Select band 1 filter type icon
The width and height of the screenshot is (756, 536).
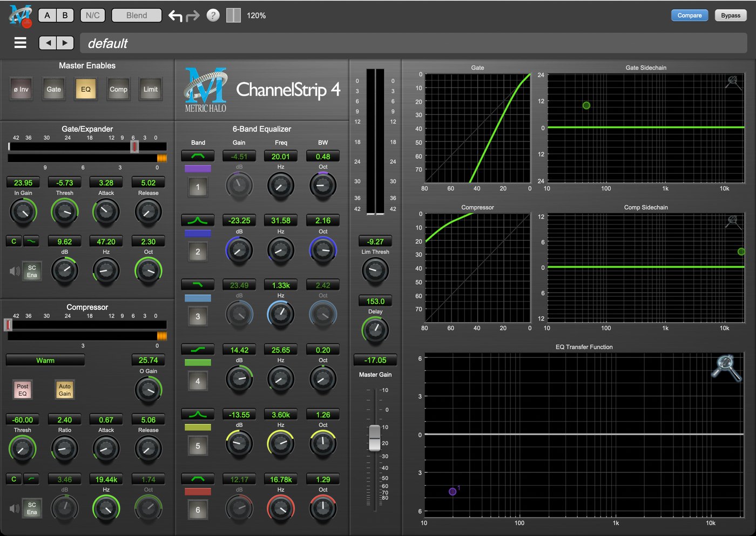tap(198, 156)
